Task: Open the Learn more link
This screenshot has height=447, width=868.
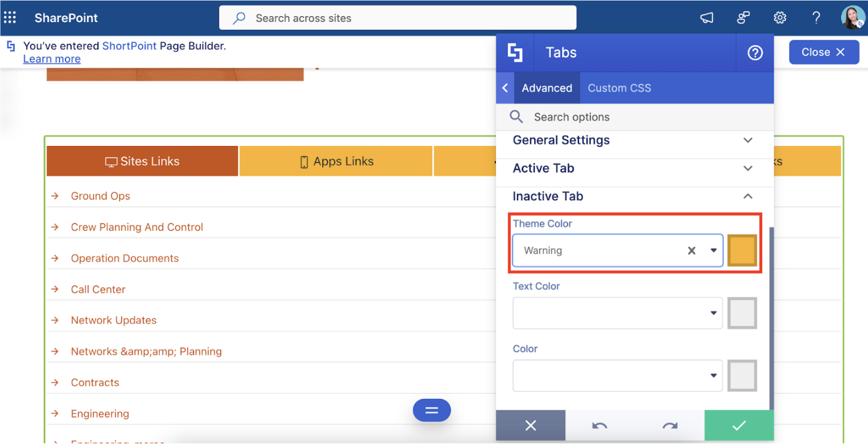Action: [x=52, y=58]
